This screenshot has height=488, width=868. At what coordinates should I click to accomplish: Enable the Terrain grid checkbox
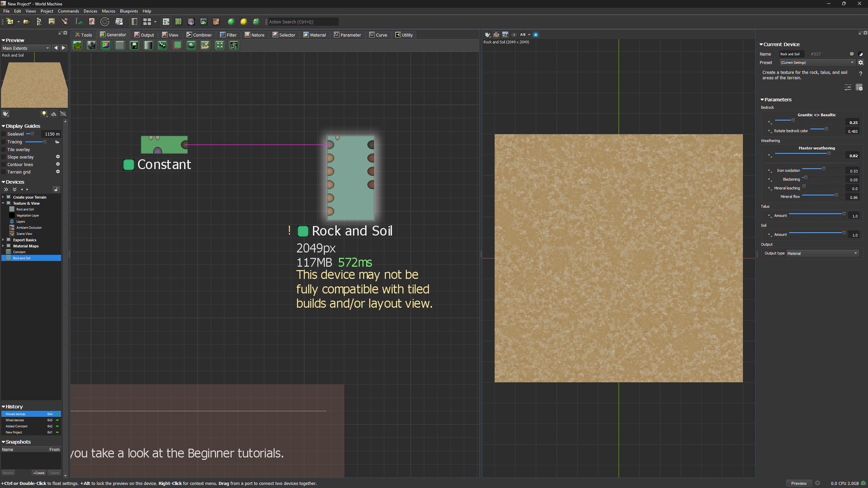coord(4,172)
